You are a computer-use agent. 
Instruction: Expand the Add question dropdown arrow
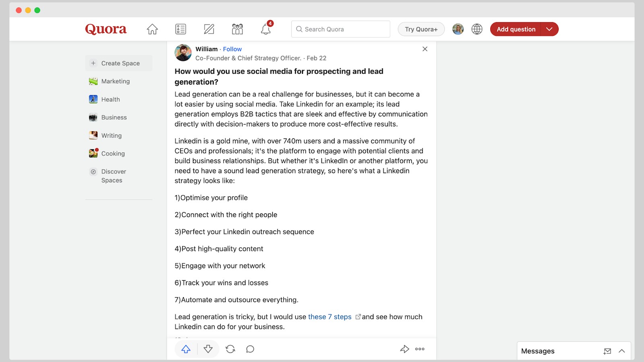(x=549, y=29)
